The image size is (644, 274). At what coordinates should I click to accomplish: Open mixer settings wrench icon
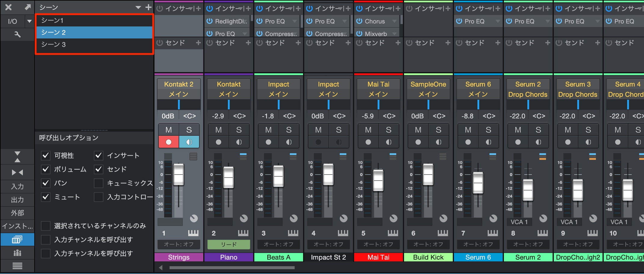[x=17, y=35]
